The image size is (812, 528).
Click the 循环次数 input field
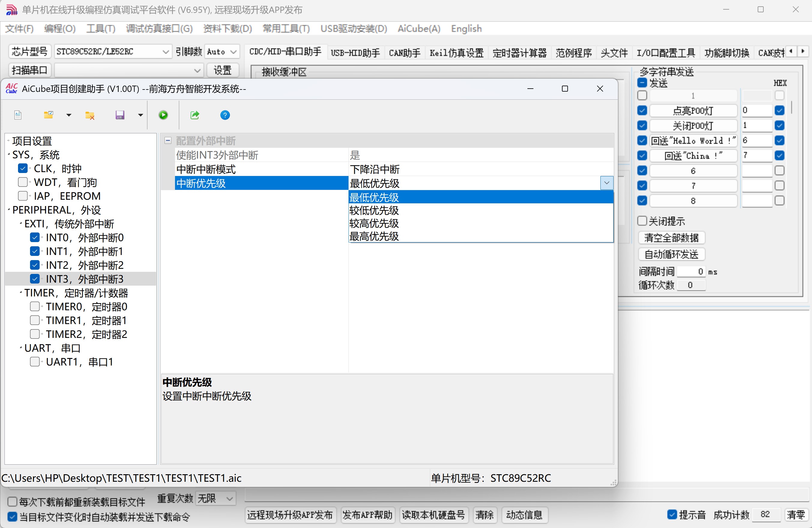(691, 285)
